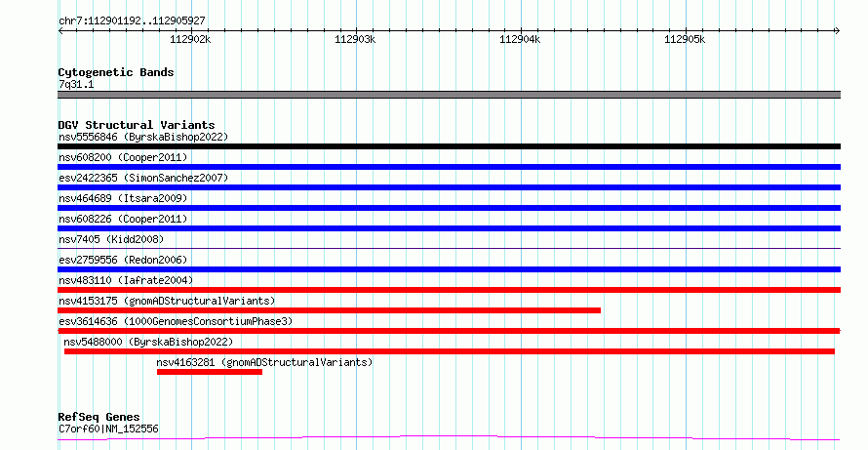Click the black nsv5556846 variant bar
The height and width of the screenshot is (450, 868).
449,146
